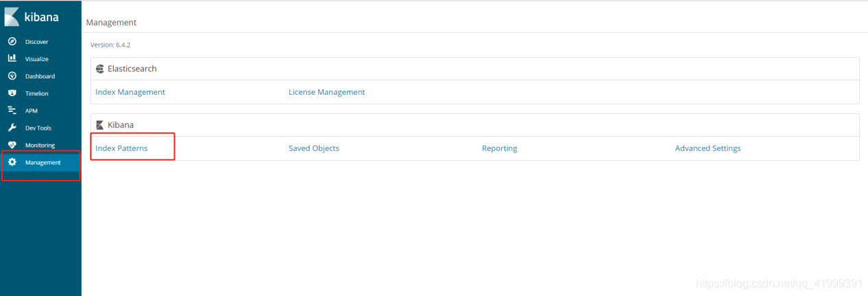Screen dimensions: 868x296
Task: Click the Monitoring heartbeat icon
Action: (12, 144)
